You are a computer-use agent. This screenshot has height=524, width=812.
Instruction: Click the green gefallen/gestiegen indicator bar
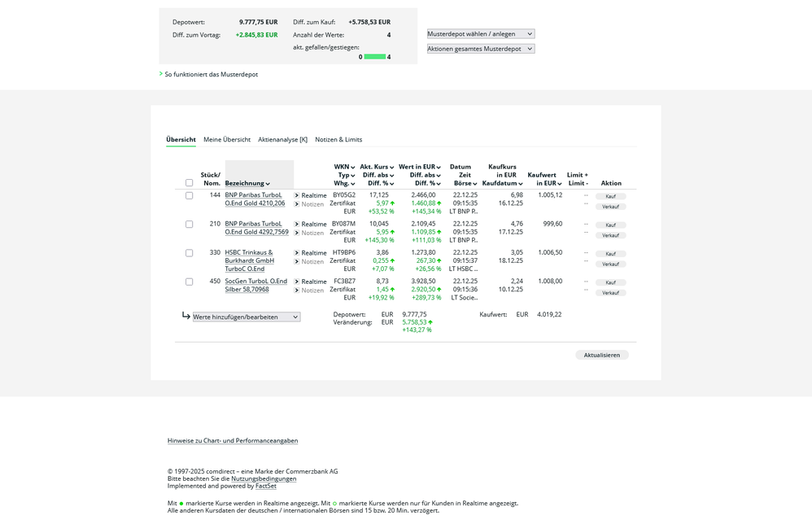click(373, 57)
